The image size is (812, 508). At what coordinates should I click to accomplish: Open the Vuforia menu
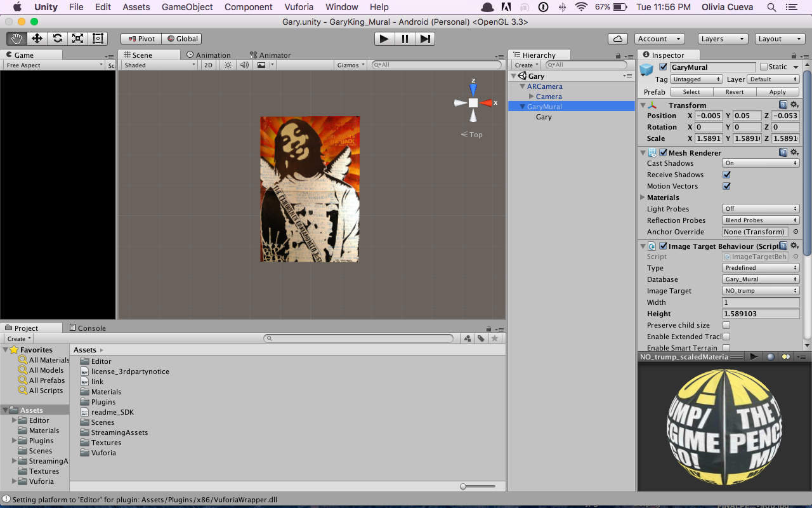point(299,7)
